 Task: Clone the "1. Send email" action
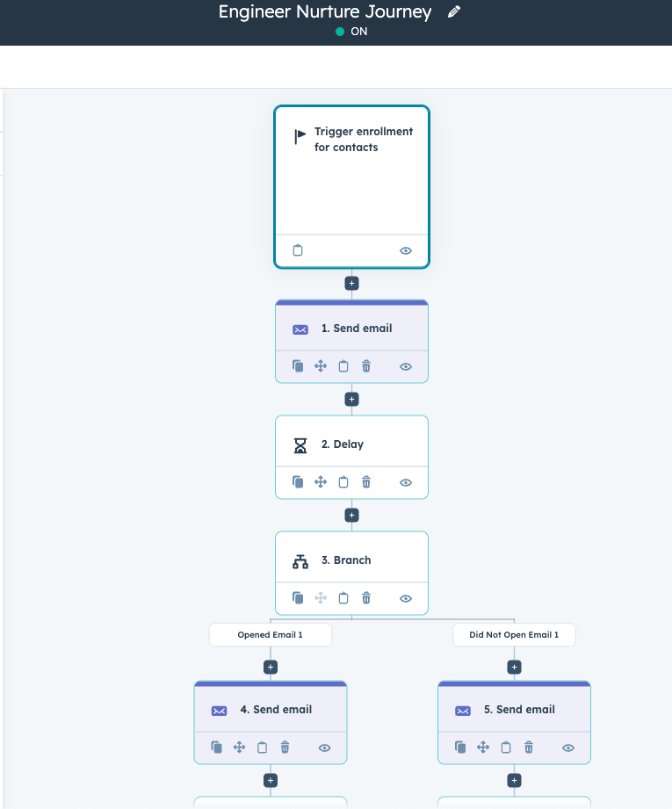pyautogui.click(x=298, y=365)
